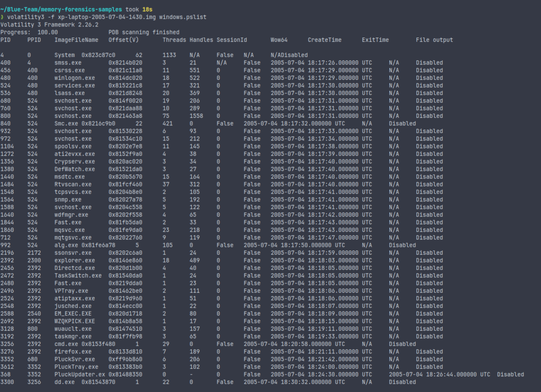
Task: Select the Progress 100.00 value
Action: [48, 32]
